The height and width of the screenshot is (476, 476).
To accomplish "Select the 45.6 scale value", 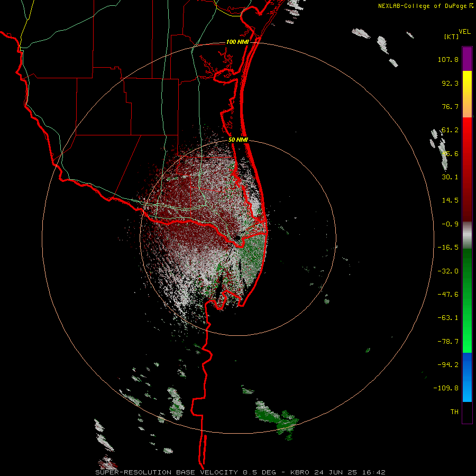I will point(450,153).
